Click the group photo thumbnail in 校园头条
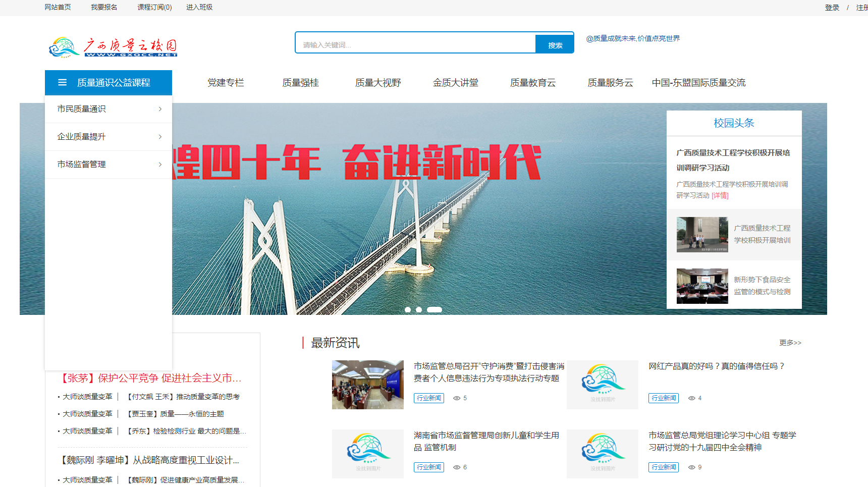Image resolution: width=868 pixels, height=487 pixels. [702, 235]
